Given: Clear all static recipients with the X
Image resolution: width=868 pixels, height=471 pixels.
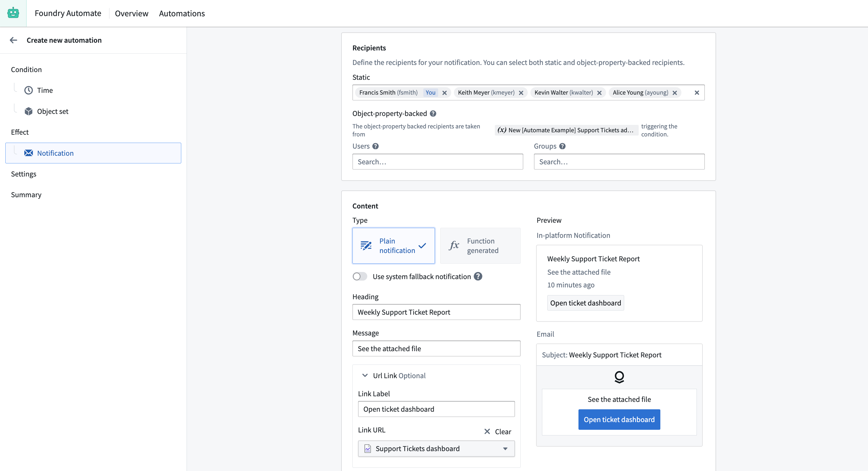Looking at the screenshot, I should pyautogui.click(x=697, y=93).
